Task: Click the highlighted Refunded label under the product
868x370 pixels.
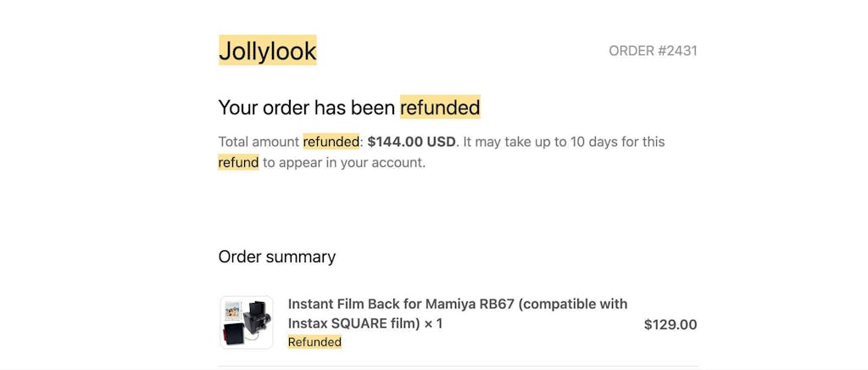Action: (314, 342)
